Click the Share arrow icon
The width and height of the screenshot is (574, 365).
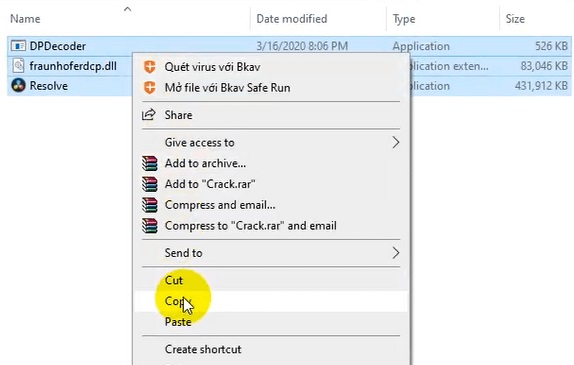point(149,115)
